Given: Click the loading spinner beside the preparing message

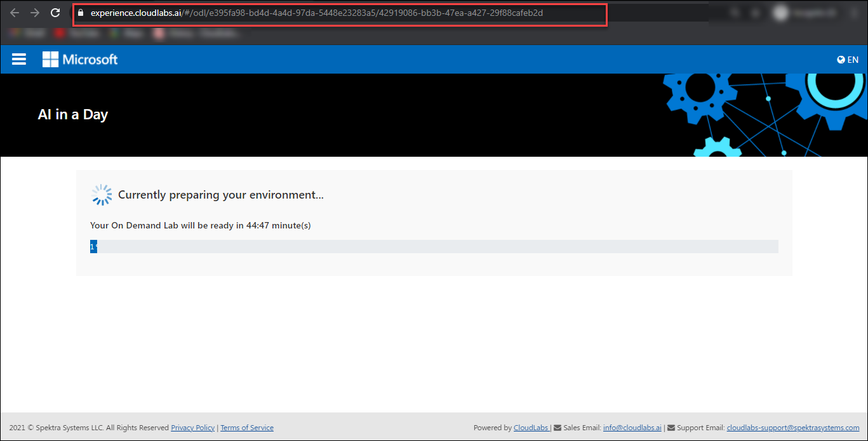Looking at the screenshot, I should pos(102,195).
